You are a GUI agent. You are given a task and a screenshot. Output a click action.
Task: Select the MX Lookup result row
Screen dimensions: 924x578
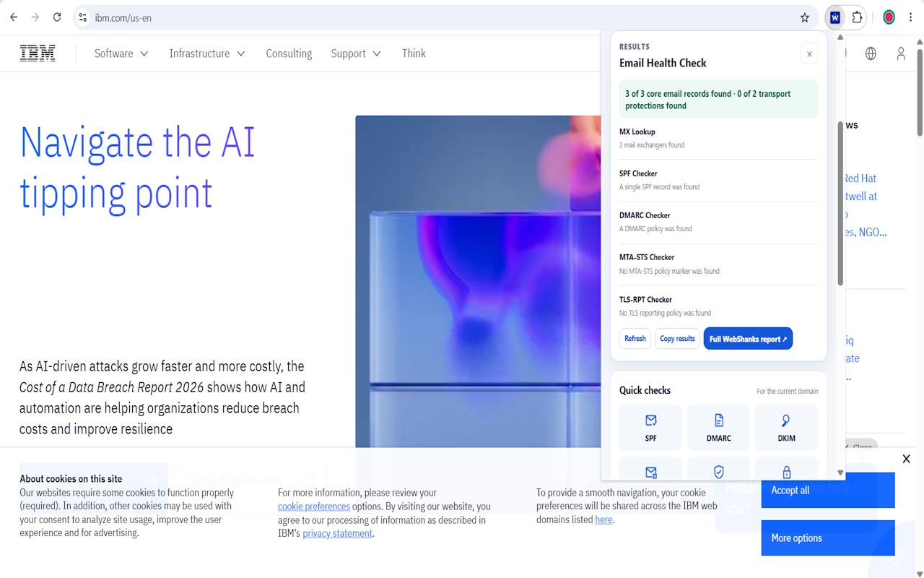(718, 138)
